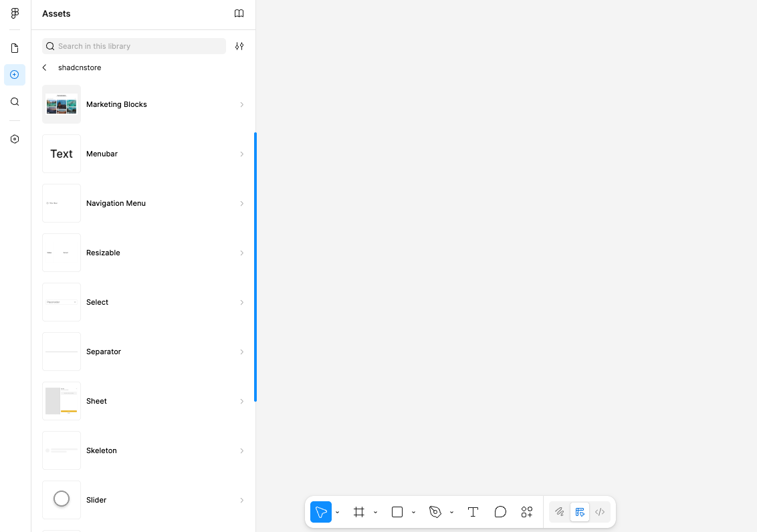Click the shadcnstore library name

tap(80, 68)
